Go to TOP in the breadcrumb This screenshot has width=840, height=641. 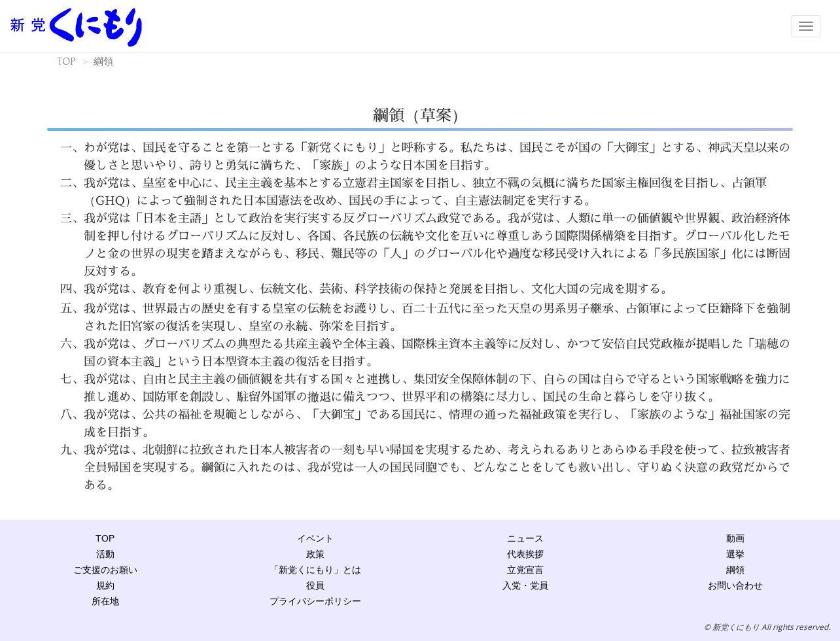tap(66, 61)
